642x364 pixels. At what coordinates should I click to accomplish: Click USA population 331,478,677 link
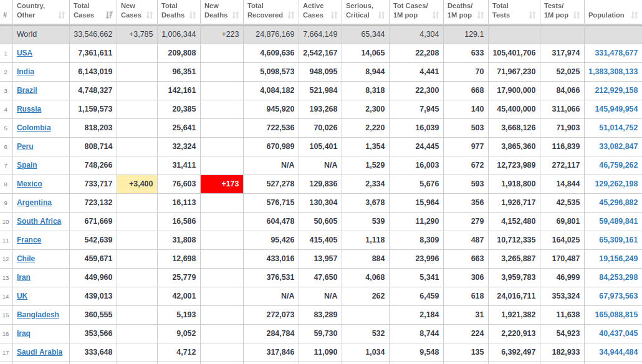pos(616,53)
